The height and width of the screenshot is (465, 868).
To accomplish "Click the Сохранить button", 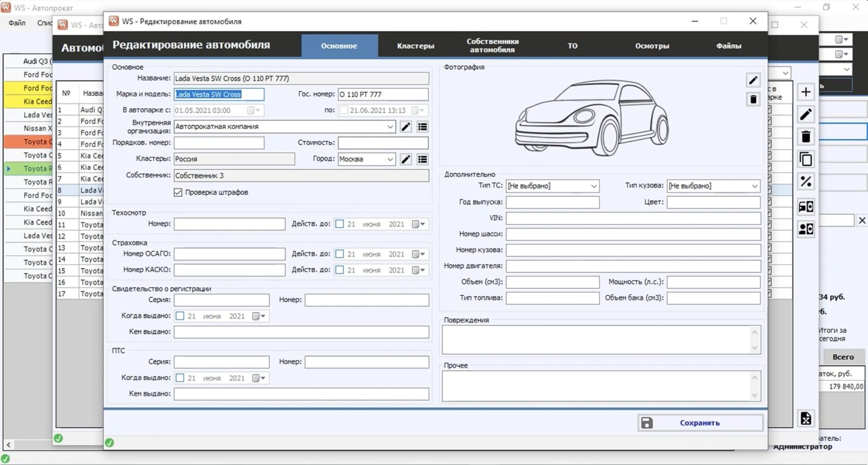I will [x=700, y=423].
